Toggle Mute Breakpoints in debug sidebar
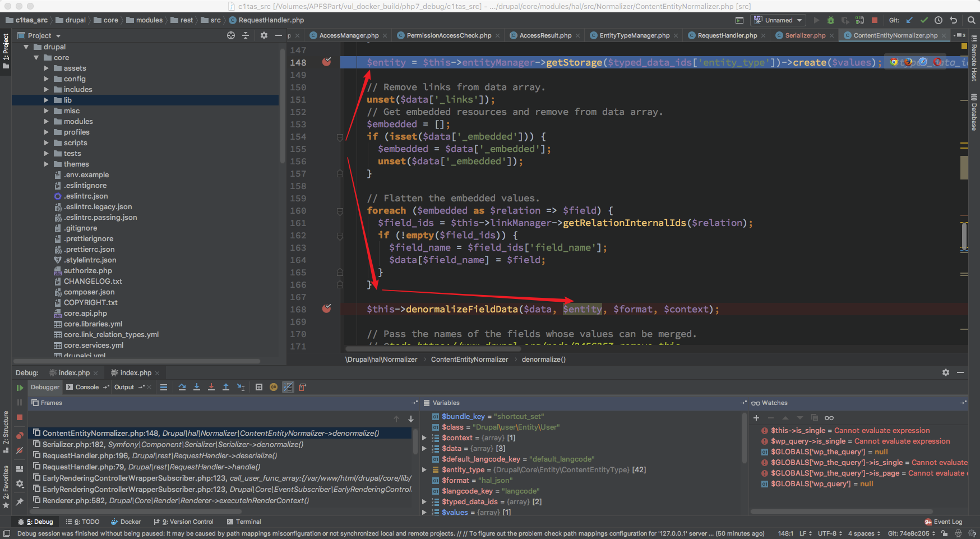Image resolution: width=980 pixels, height=539 pixels. [x=20, y=450]
